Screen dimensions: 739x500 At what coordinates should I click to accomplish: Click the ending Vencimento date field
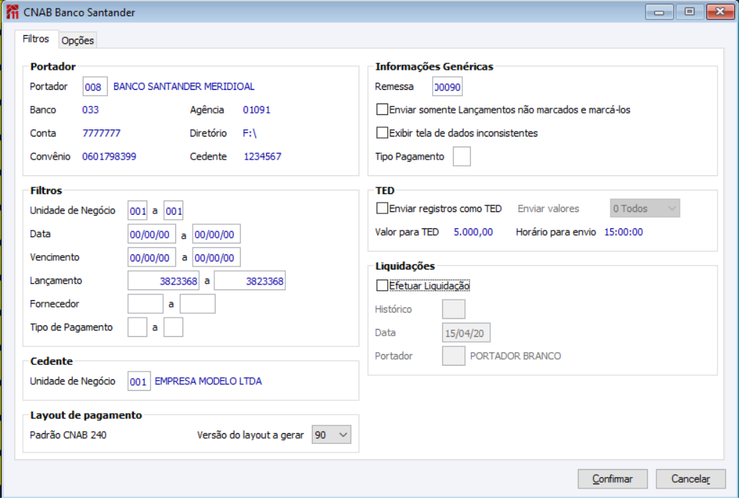[216, 258]
